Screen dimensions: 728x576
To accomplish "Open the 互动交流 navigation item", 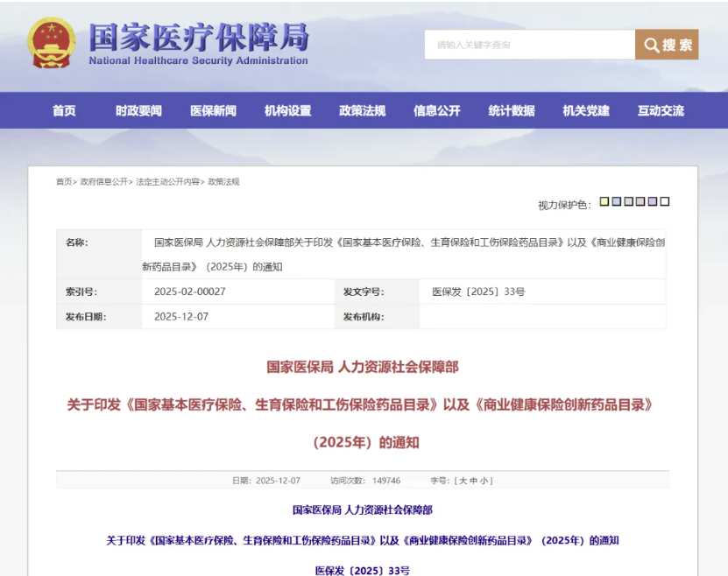I will [x=661, y=110].
